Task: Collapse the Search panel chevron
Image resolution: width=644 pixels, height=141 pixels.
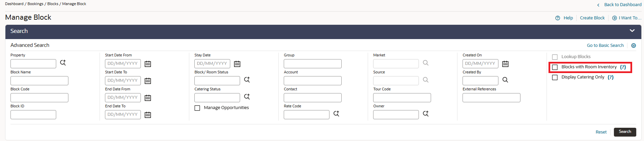Action: coord(632,31)
